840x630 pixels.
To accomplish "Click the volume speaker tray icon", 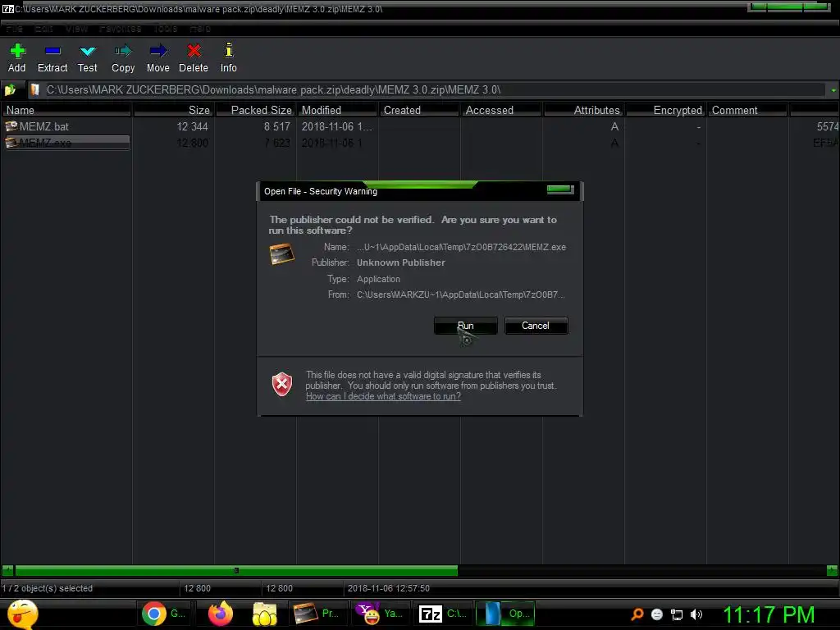I will (x=696, y=614).
